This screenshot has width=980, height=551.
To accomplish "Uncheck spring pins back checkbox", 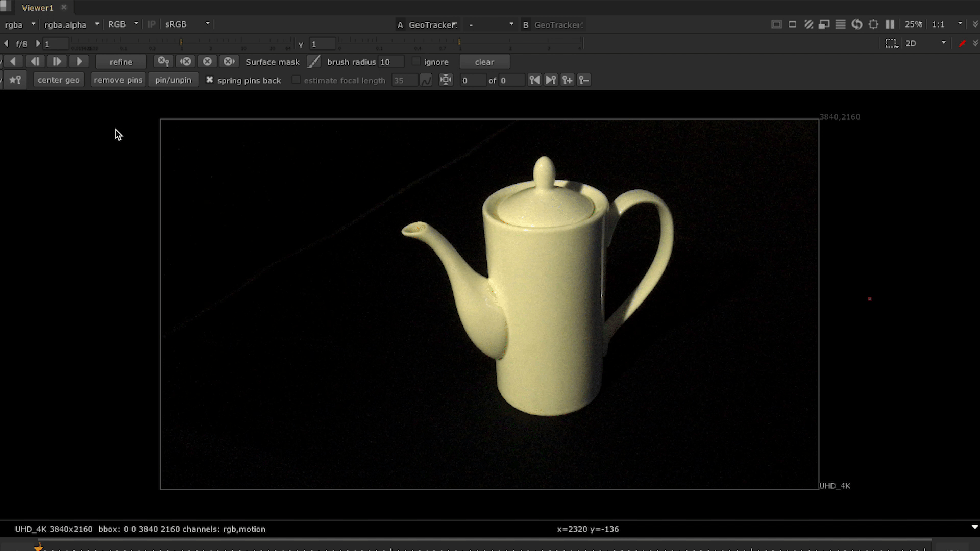I will [209, 80].
